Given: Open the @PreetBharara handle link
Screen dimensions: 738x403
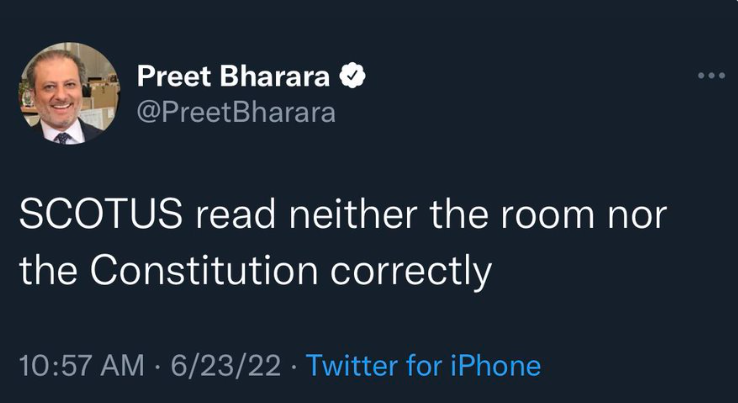Looking at the screenshot, I should pos(235,111).
